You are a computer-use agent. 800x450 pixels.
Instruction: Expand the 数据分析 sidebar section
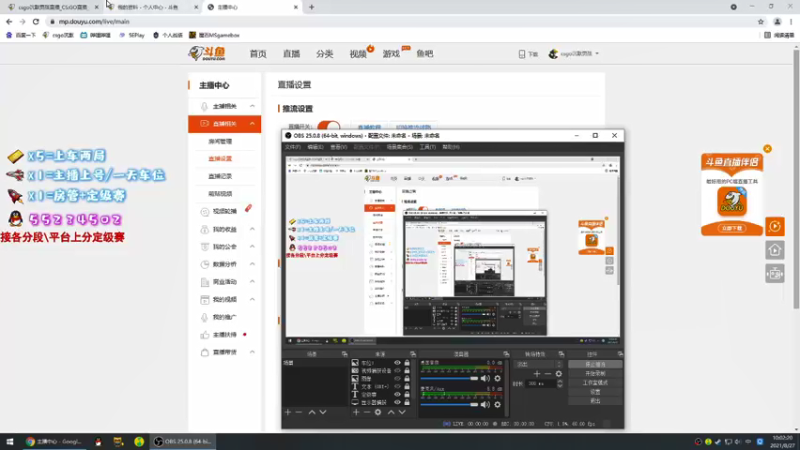[x=252, y=264]
